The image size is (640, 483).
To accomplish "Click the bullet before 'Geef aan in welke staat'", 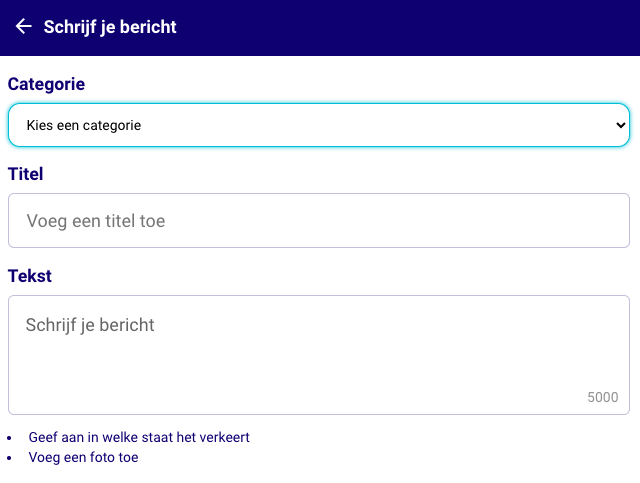I will pos(10,438).
